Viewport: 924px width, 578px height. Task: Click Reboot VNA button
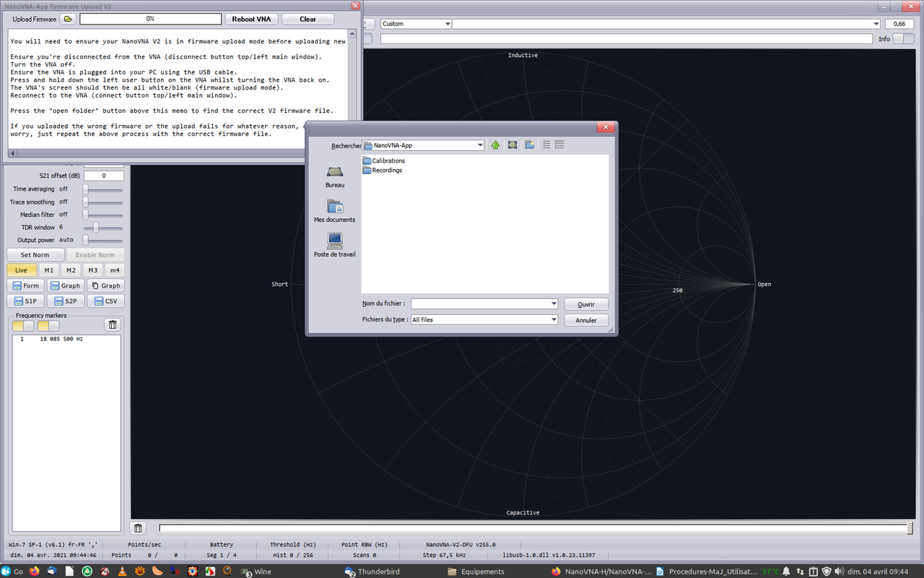(x=250, y=19)
